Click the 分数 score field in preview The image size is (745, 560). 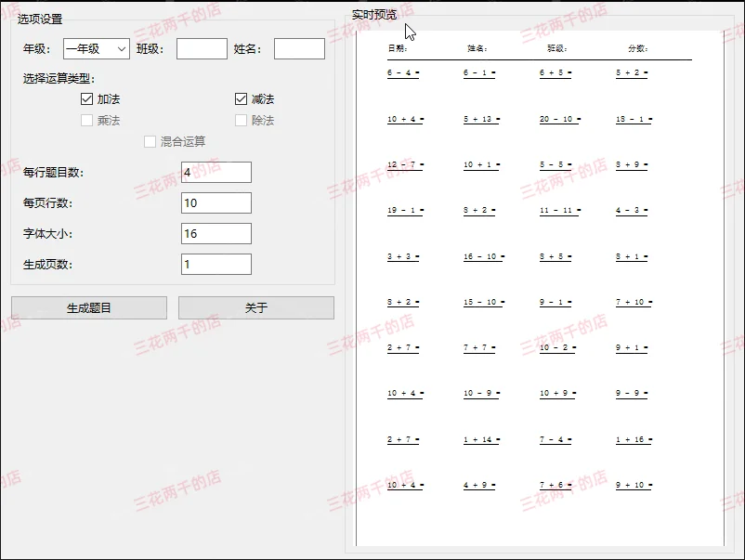(638, 46)
